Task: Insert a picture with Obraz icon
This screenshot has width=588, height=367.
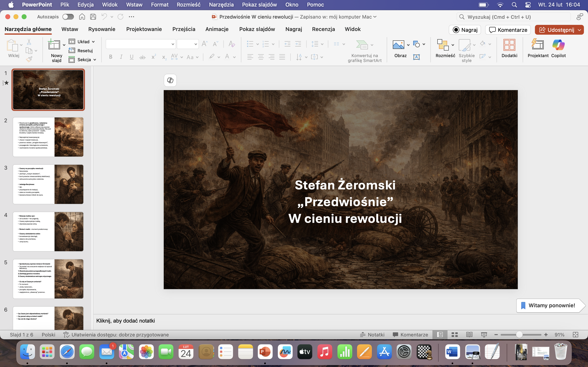Action: pos(398,45)
